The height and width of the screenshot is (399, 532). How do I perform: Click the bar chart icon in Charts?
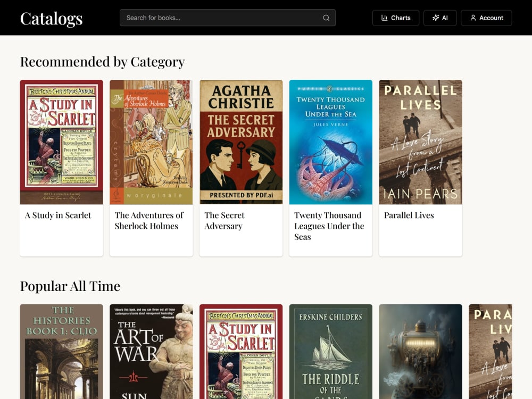click(x=385, y=18)
